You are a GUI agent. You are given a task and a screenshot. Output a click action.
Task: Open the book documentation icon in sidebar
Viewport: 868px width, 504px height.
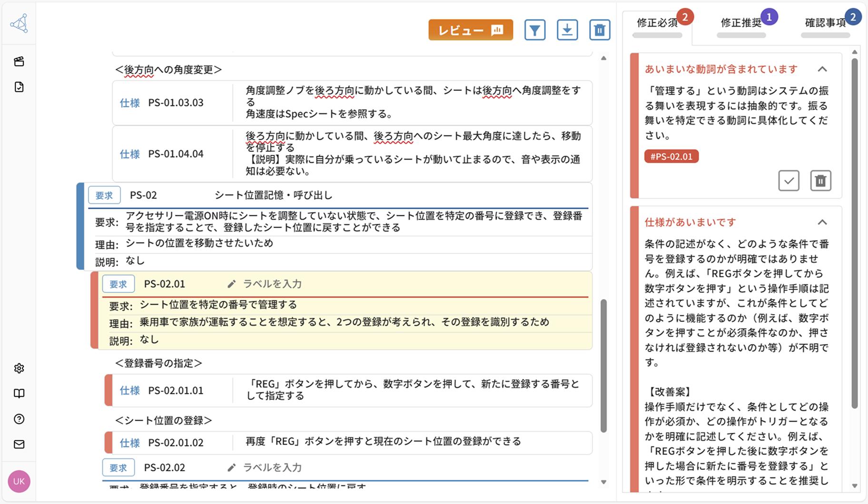(19, 393)
